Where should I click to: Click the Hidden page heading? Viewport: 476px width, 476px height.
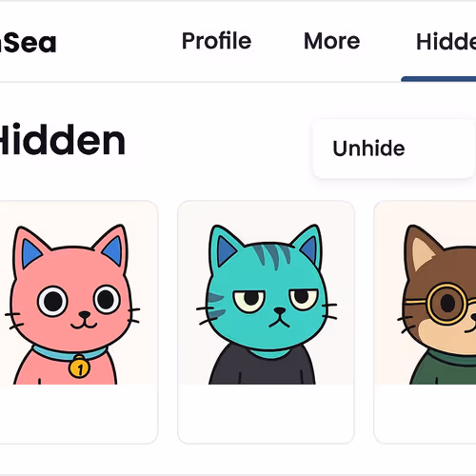tap(62, 140)
